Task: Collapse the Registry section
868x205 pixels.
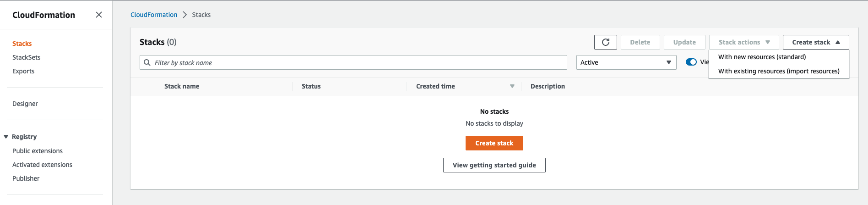Action: 6,137
